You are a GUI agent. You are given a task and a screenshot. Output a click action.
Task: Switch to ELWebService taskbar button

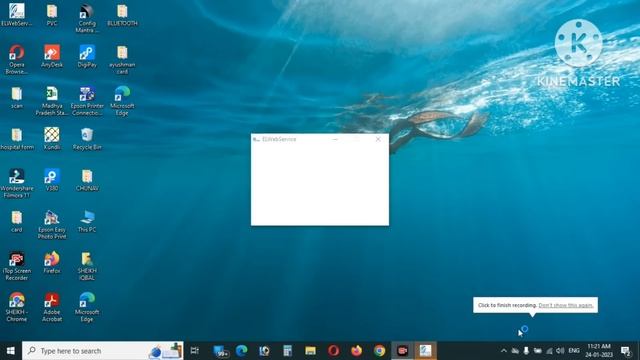click(425, 351)
